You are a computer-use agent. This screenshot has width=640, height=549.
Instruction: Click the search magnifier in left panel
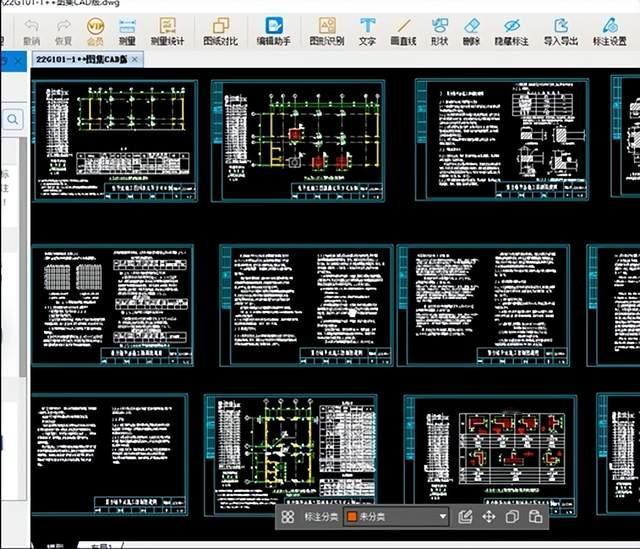tap(14, 120)
